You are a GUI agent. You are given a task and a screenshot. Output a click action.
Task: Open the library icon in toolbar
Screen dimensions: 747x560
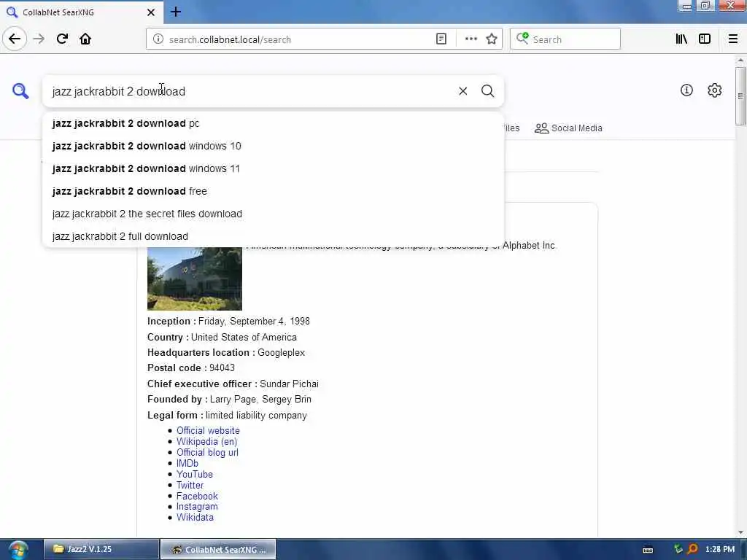[681, 39]
